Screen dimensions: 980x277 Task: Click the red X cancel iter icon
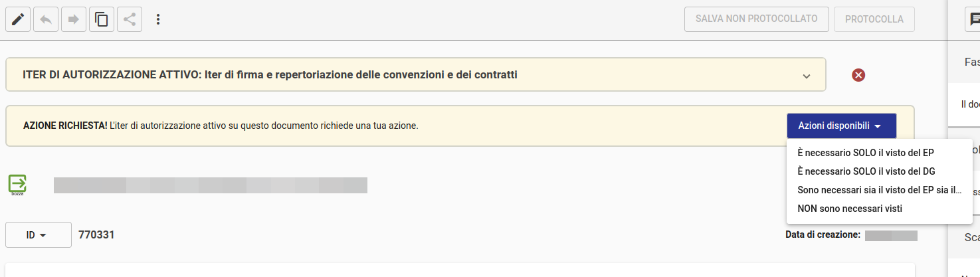[858, 75]
